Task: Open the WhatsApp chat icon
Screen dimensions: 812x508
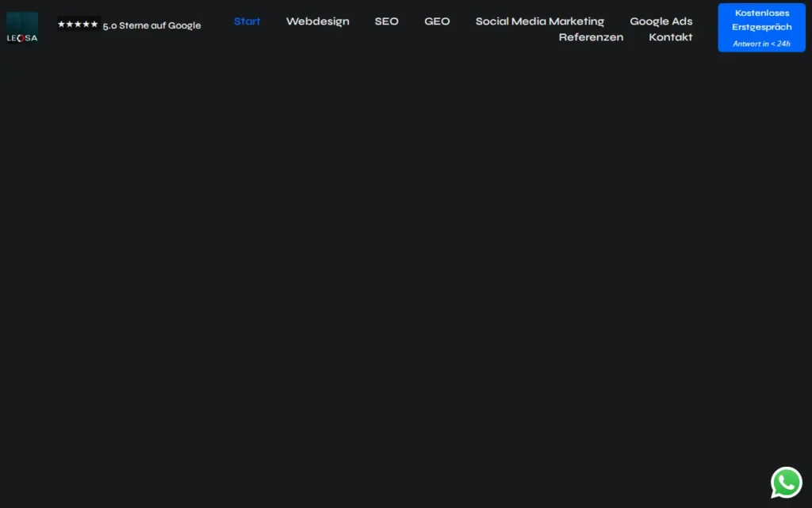Action: pos(786,483)
